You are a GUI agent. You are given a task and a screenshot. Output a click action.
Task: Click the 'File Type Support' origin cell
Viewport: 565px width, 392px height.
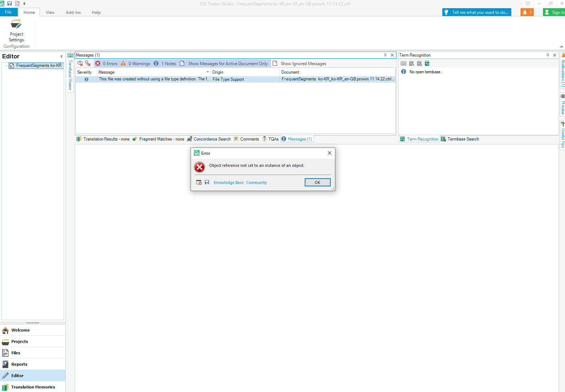pyautogui.click(x=245, y=79)
